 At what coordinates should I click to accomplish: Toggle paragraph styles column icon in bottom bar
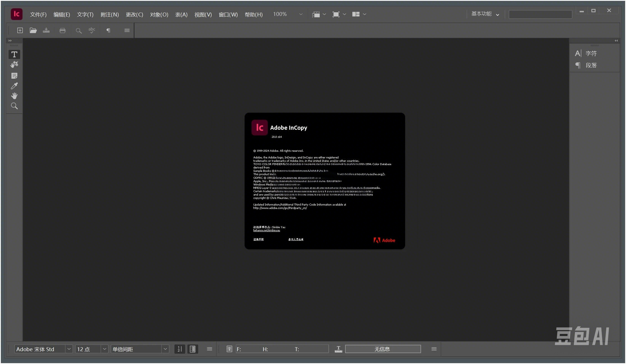coord(193,349)
